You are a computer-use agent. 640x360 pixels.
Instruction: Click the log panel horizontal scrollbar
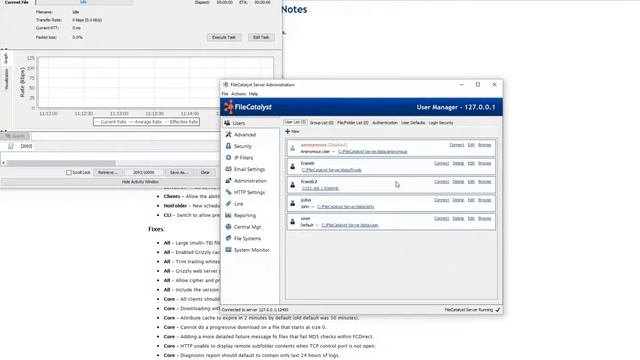point(61,163)
